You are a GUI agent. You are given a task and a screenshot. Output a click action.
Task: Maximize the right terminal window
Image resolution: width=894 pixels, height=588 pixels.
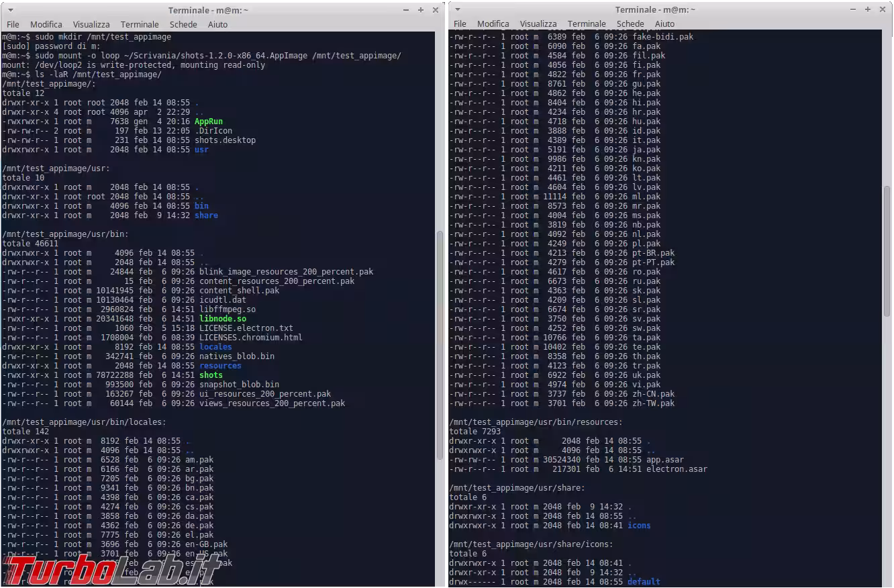tap(868, 9)
